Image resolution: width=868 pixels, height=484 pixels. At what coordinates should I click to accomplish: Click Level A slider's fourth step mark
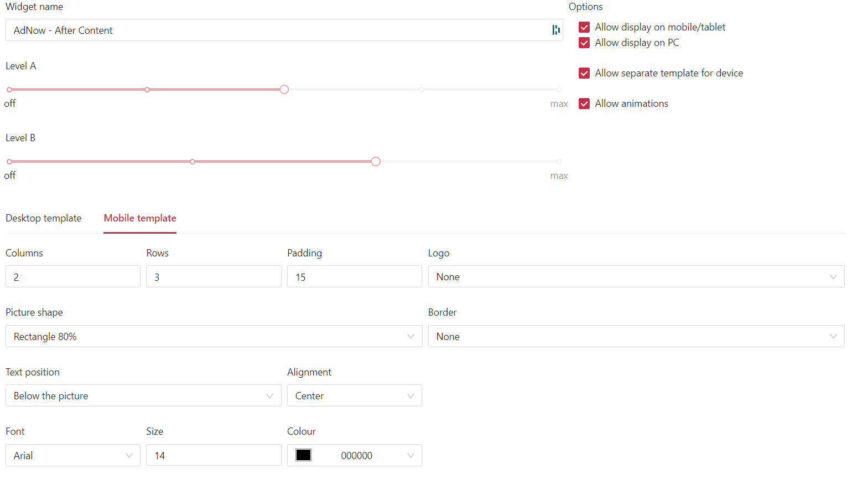click(422, 89)
